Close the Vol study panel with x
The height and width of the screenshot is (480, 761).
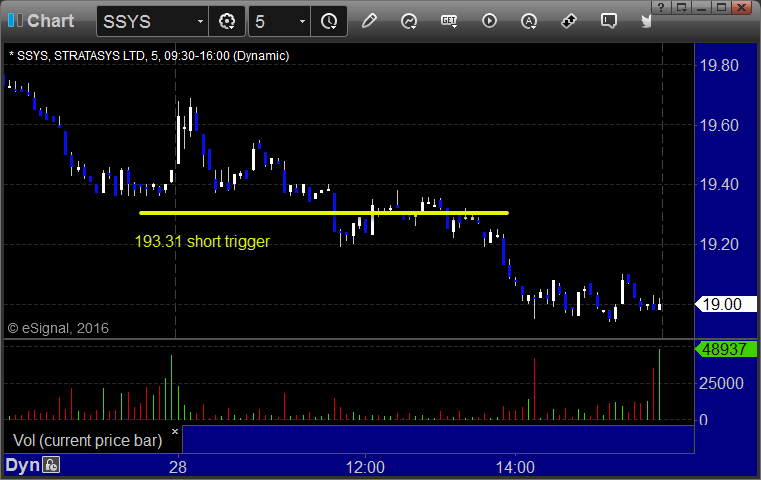pos(175,431)
